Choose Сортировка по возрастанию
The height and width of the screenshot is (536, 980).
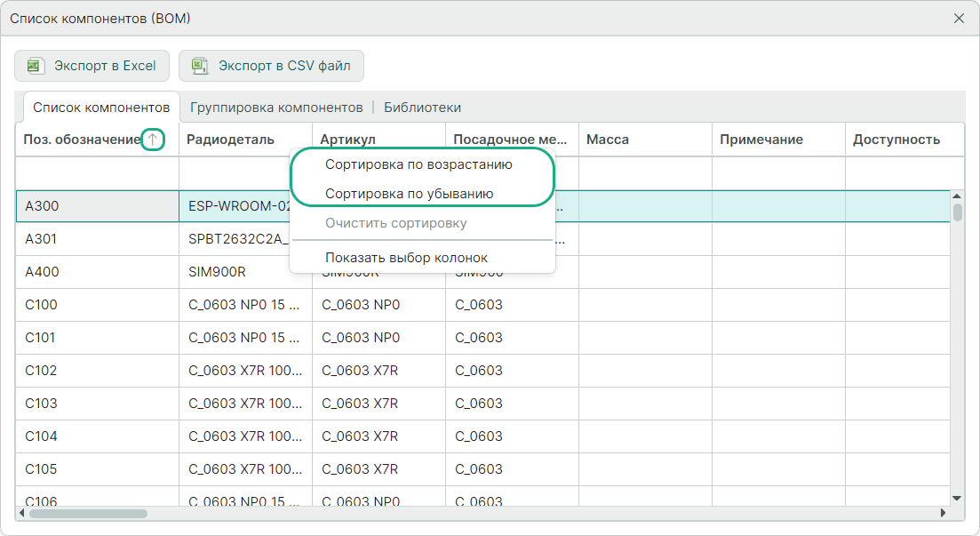[418, 164]
